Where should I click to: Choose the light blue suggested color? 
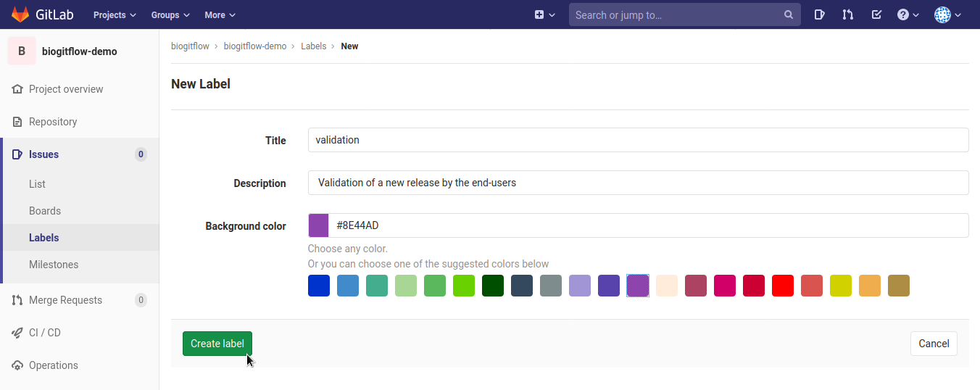click(348, 286)
